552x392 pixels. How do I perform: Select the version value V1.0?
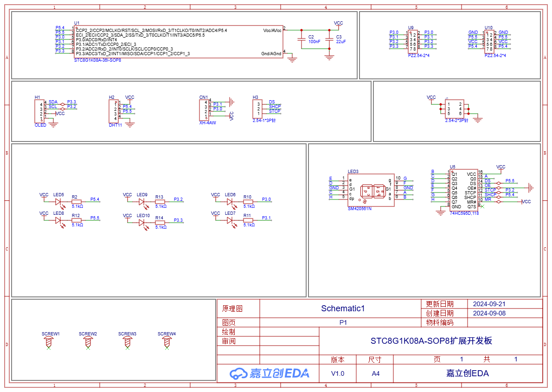[338, 374]
